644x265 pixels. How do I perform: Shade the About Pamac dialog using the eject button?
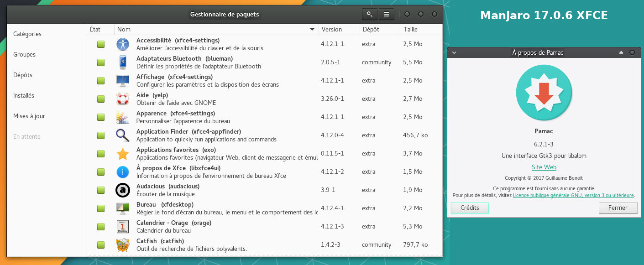(621, 52)
